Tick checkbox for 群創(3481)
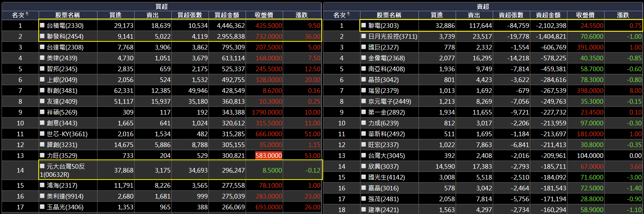 tap(43, 90)
